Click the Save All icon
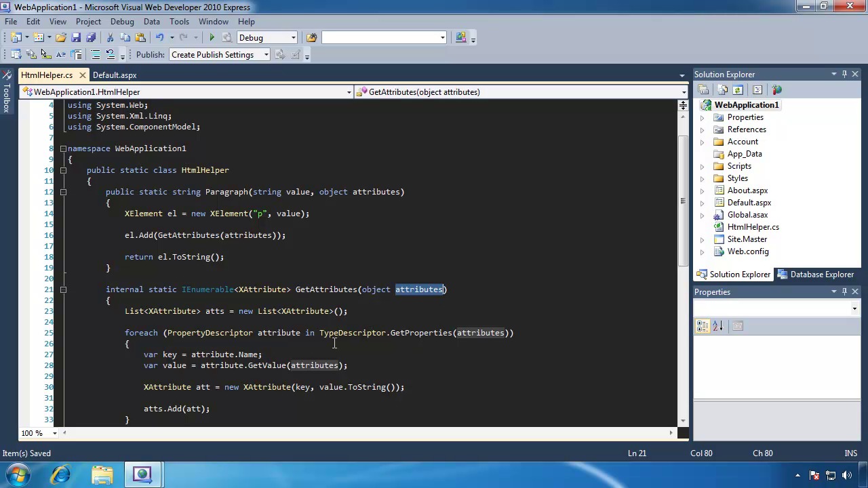Viewport: 868px width, 488px height. [91, 37]
